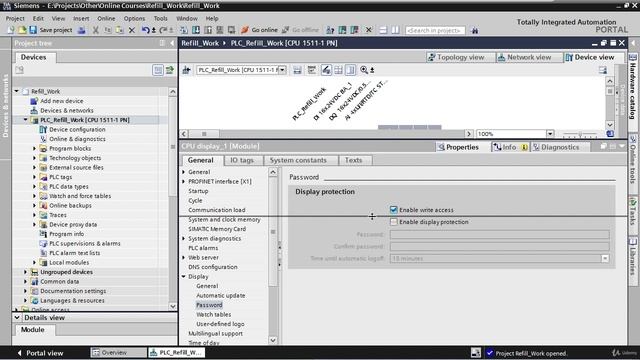Select SIMATIC Memory Card in properties tree

point(217,229)
